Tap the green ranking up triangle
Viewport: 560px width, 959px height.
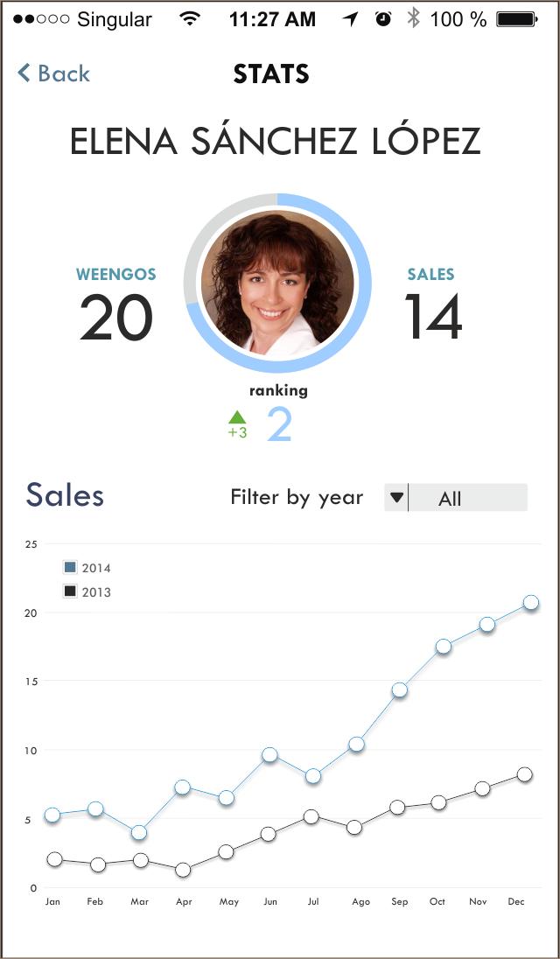(x=237, y=417)
